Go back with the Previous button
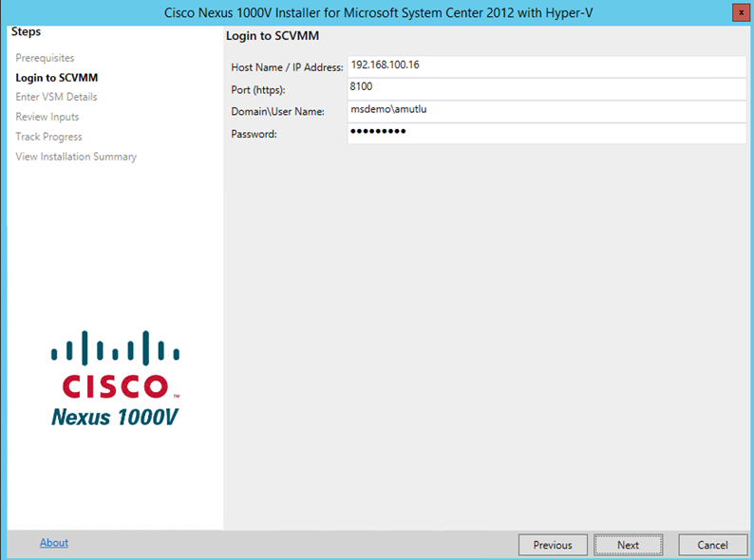This screenshot has height=560, width=754. point(553,545)
